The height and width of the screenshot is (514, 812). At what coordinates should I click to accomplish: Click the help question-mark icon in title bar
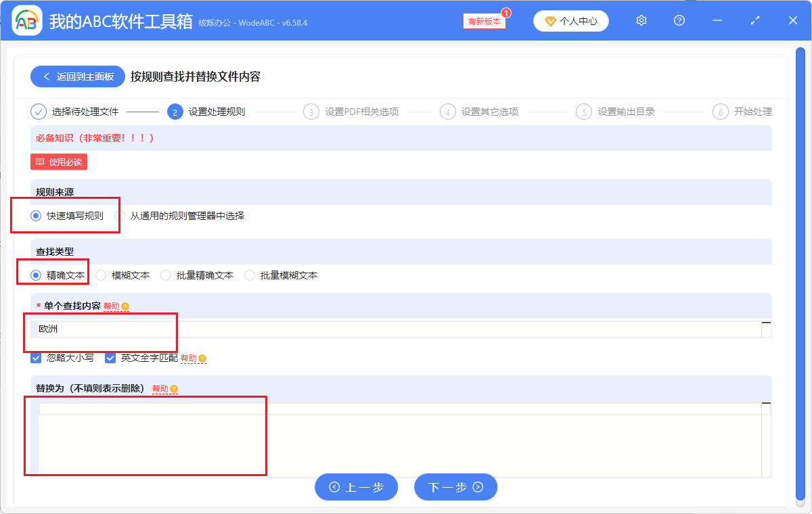pos(679,20)
